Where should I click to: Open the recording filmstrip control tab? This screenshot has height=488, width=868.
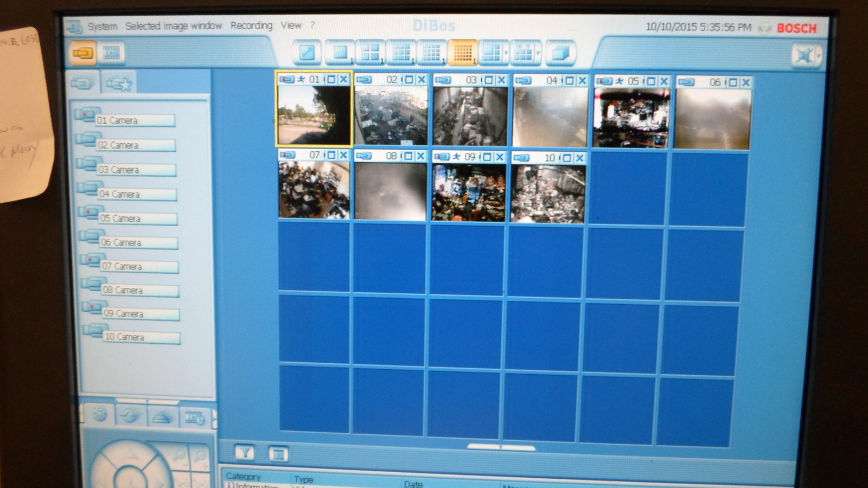(195, 418)
